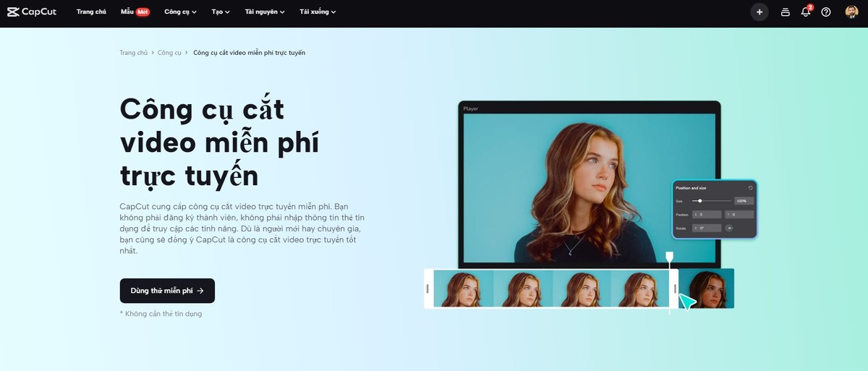Click the help question mark icon
Screen dimensions: 868x371
coord(826,12)
